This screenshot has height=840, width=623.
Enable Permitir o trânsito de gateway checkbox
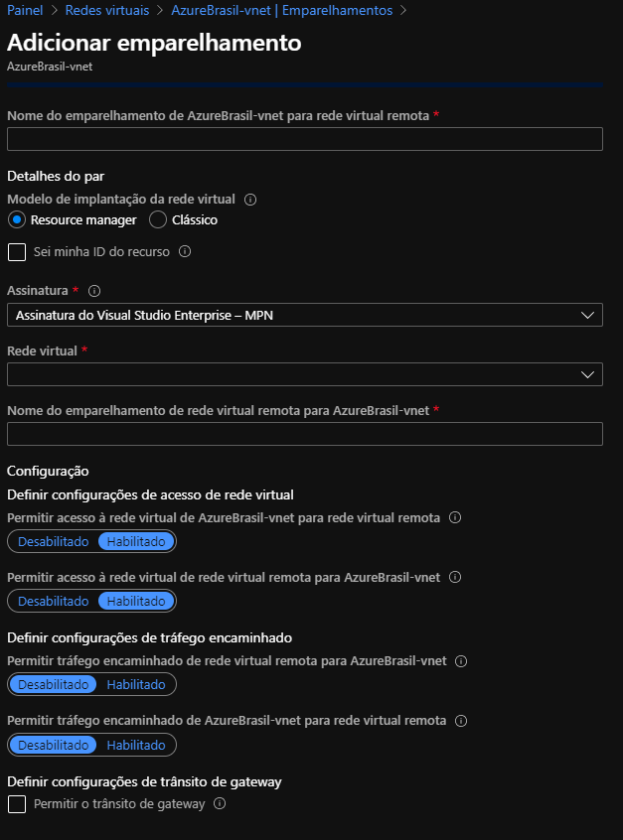pos(17,804)
